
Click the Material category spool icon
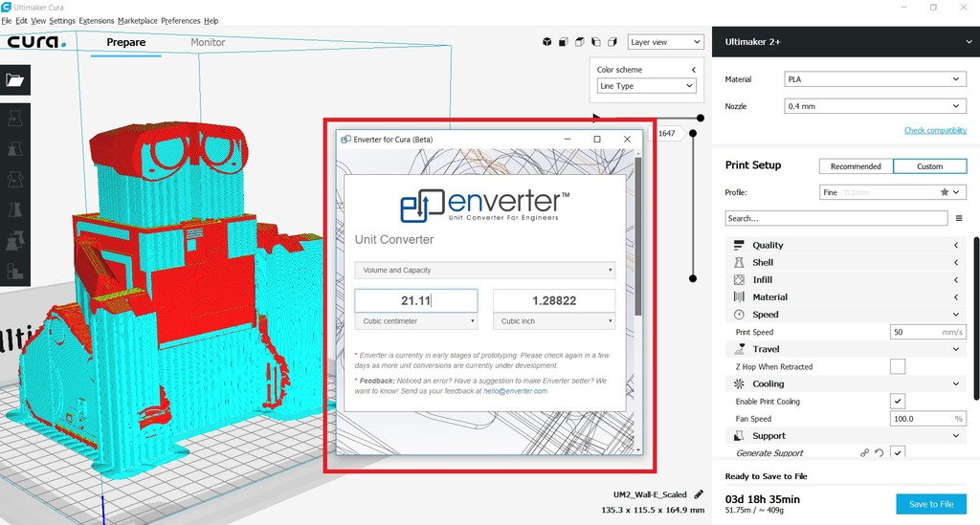click(x=739, y=297)
